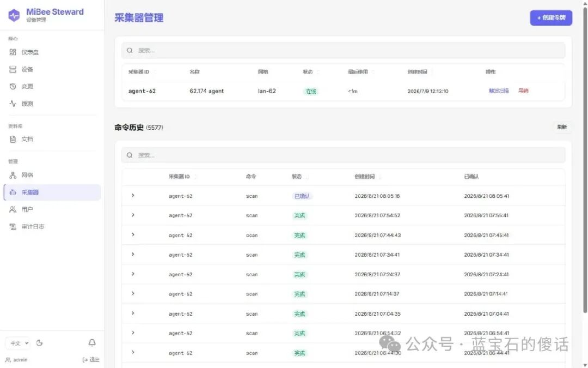Image resolution: width=588 pixels, height=368 pixels.
Task: Sort by 采集器 ID column in collectors table
Action: (142, 72)
